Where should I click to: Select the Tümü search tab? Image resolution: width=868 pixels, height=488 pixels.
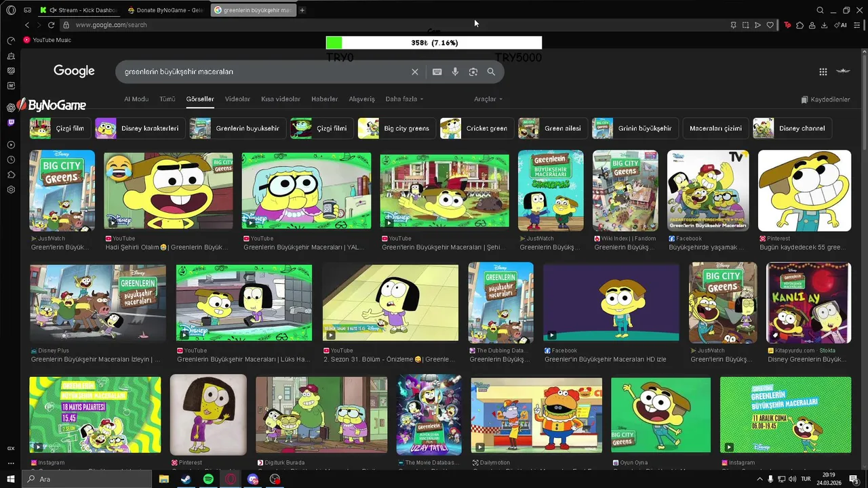[167, 99]
